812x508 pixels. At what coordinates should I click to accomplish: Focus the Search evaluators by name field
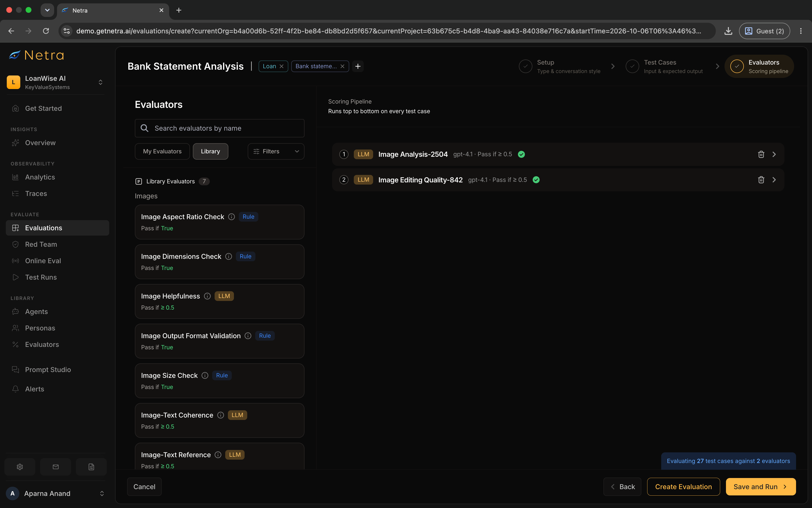coord(219,128)
